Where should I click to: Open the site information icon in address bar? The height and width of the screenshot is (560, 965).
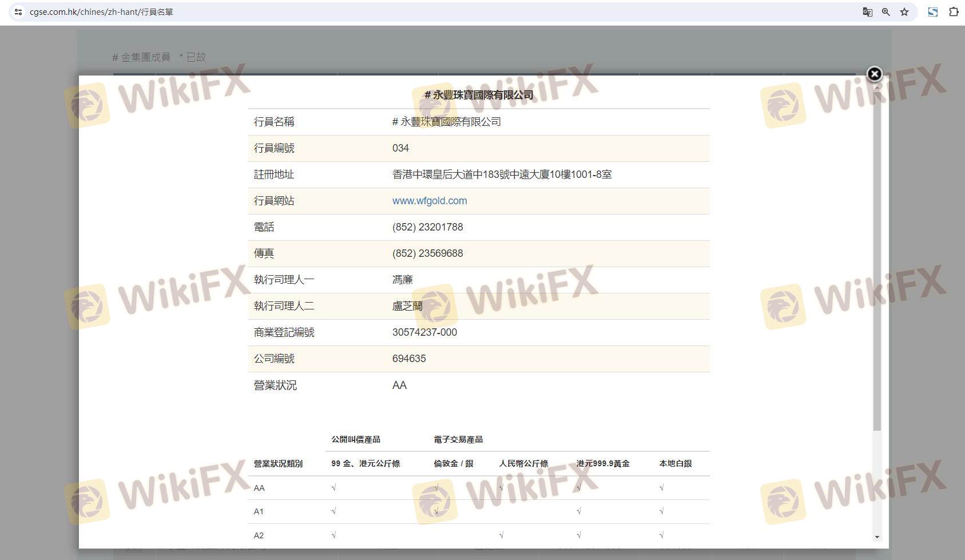[18, 11]
